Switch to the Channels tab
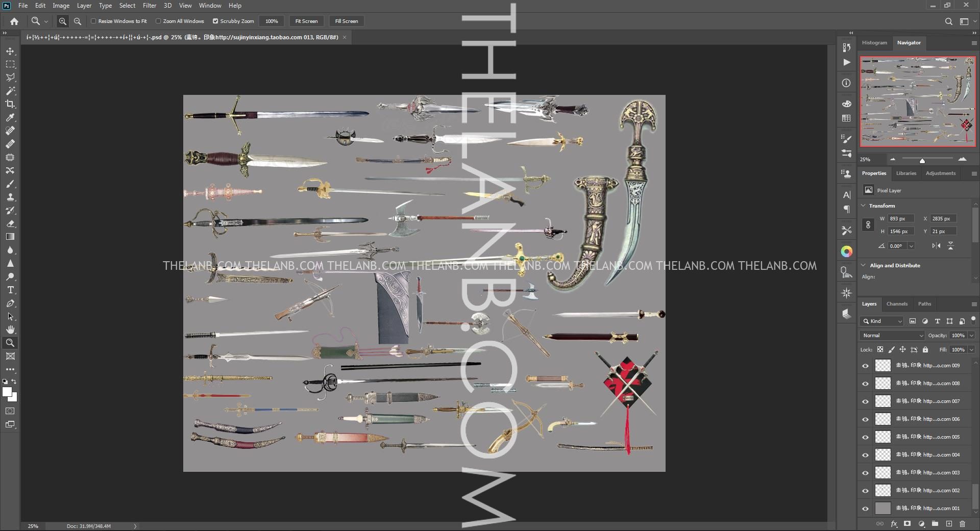 897,304
